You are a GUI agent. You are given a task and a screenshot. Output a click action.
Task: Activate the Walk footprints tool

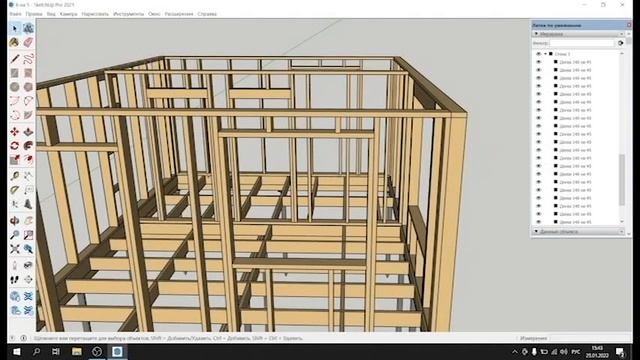[x=15, y=280]
